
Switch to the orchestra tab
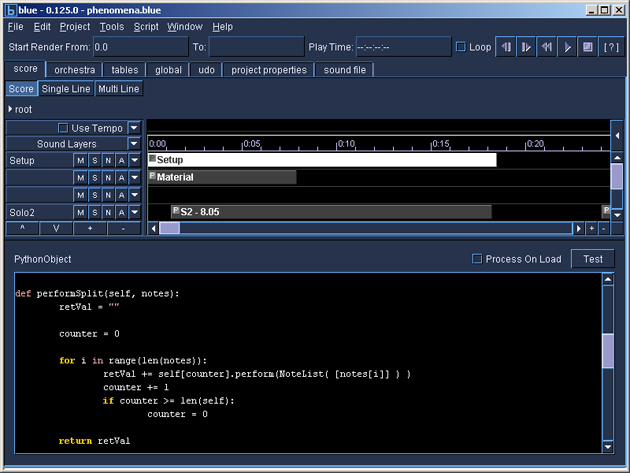[x=75, y=70]
